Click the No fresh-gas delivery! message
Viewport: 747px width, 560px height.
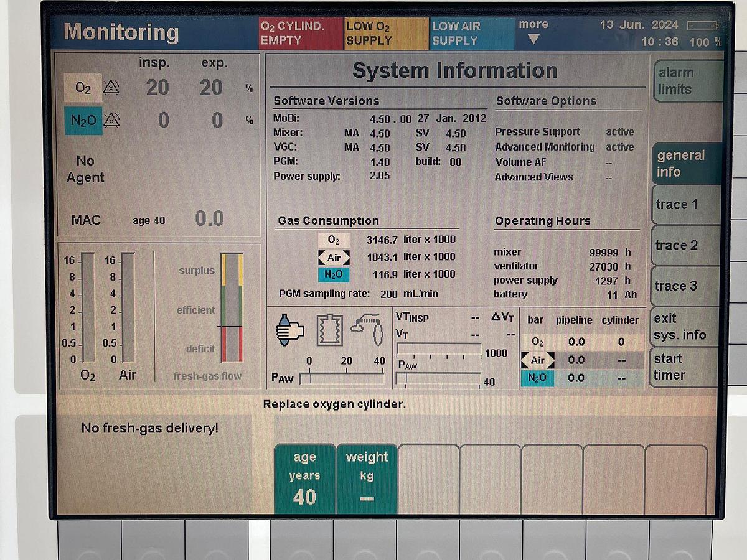click(150, 428)
